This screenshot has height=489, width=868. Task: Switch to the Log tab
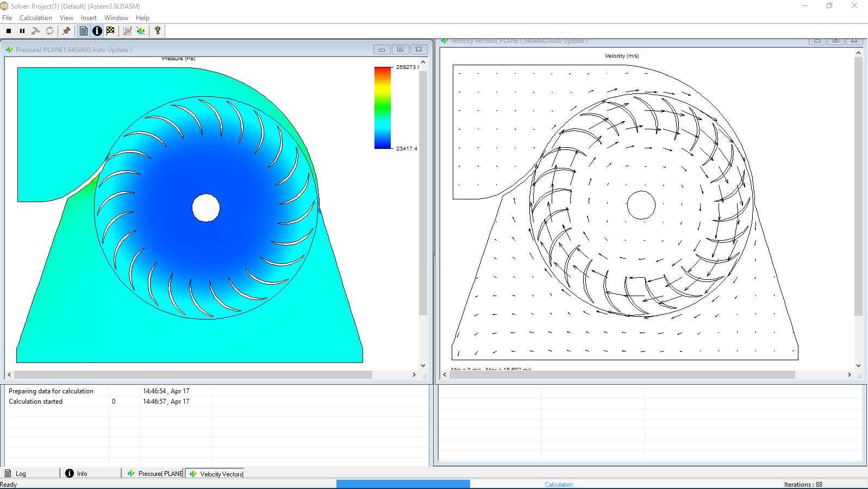pos(30,473)
